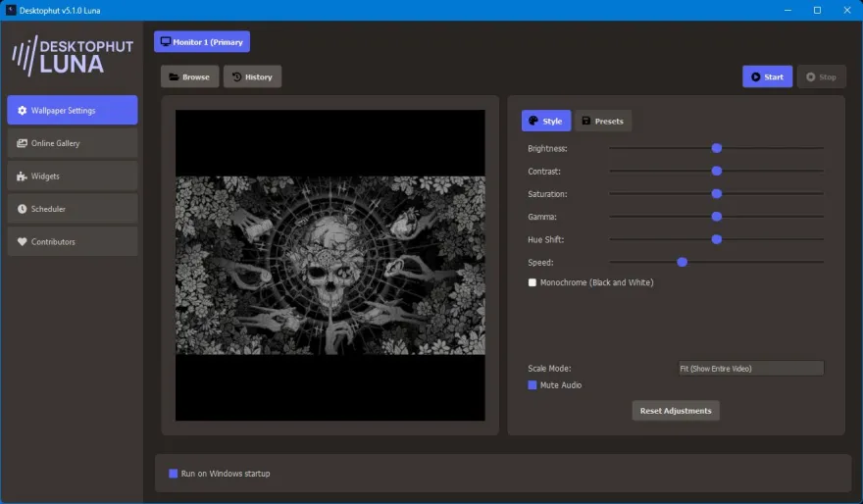View the Contributors page
This screenshot has height=504, width=863.
coord(73,241)
